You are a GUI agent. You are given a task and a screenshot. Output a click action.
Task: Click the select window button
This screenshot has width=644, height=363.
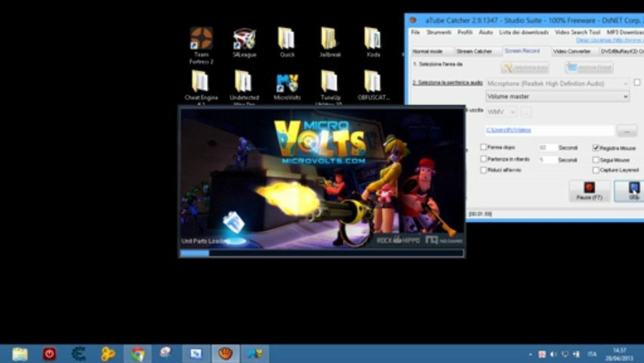[589, 68]
